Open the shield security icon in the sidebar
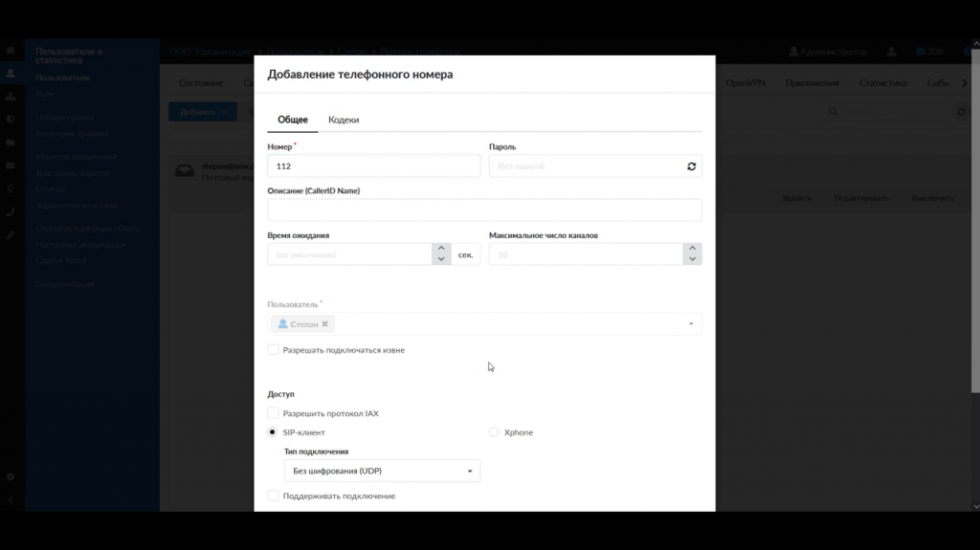Image resolution: width=980 pixels, height=550 pixels. (11, 120)
